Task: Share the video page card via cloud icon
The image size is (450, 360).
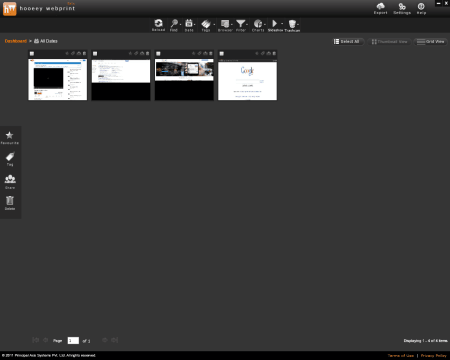Action: click(x=79, y=53)
